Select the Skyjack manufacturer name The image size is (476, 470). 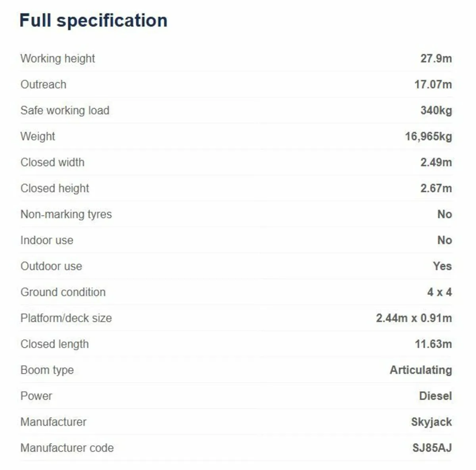pyautogui.click(x=431, y=422)
